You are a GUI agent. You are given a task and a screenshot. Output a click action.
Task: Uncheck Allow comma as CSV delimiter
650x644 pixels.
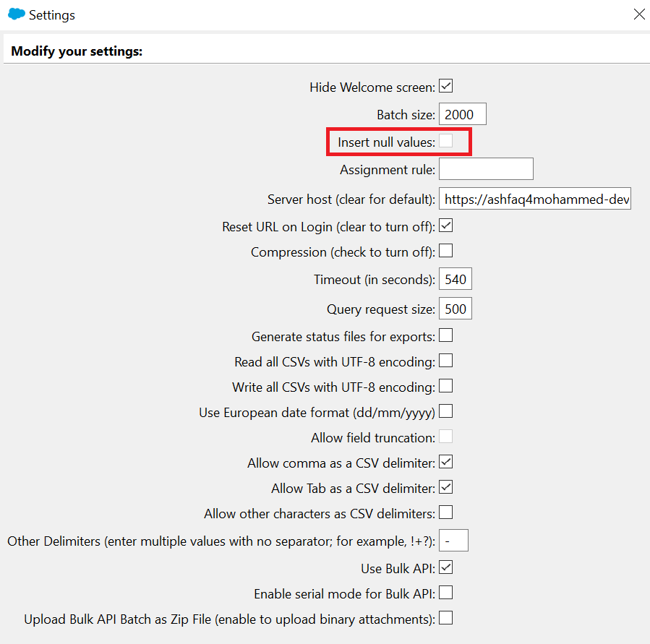coord(445,462)
